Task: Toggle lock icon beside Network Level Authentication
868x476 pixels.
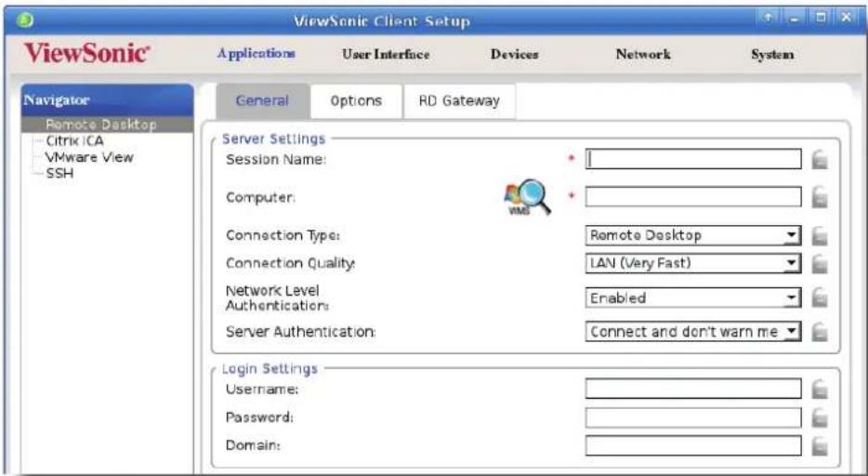Action: click(x=820, y=298)
